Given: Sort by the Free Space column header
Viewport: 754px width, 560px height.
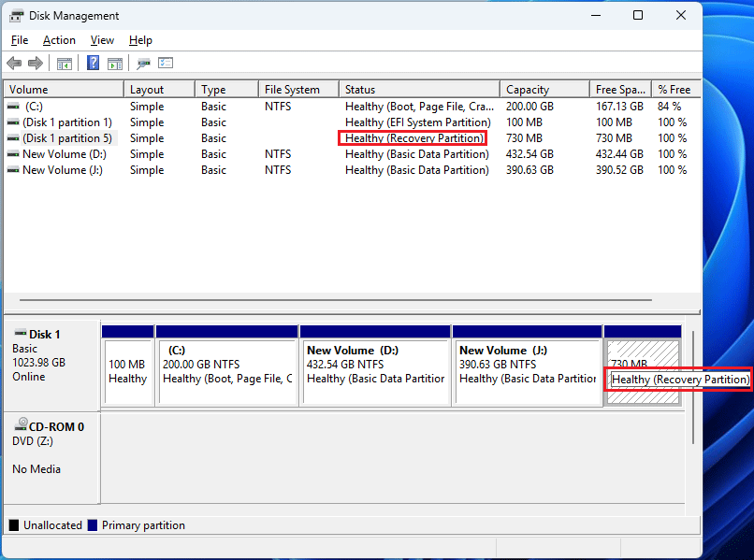Looking at the screenshot, I should click(621, 90).
